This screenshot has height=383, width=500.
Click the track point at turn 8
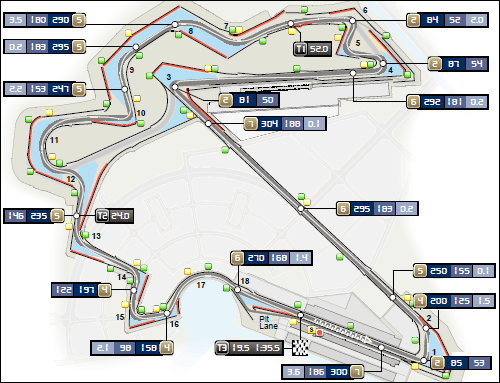coord(175,25)
